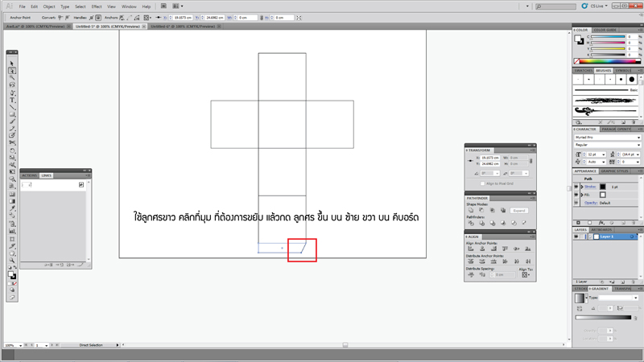Image resolution: width=644 pixels, height=362 pixels.
Task: Select the Column Graph tool
Action: click(12, 231)
